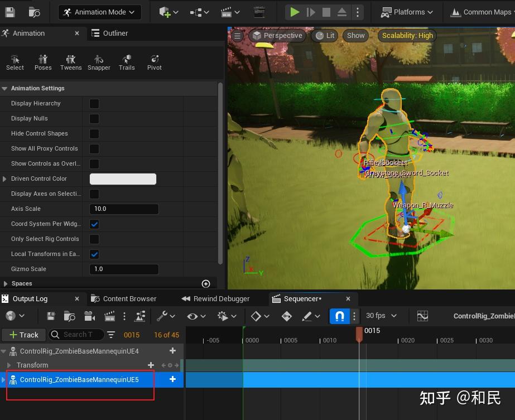Viewport: 515px width, 420px height.
Task: Toggle the Sequencer snapping magnet icon
Action: [x=339, y=316]
